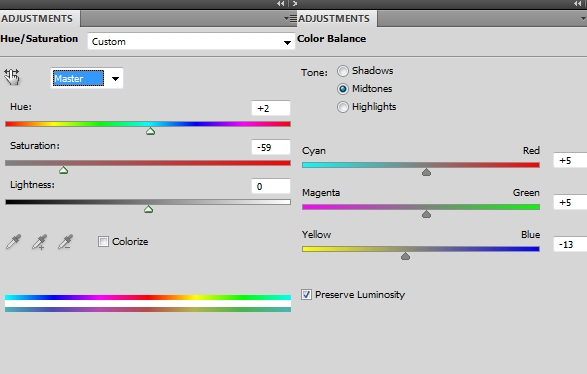The image size is (587, 374).
Task: Select the Subtract from Sample eyedropper
Action: [66, 242]
